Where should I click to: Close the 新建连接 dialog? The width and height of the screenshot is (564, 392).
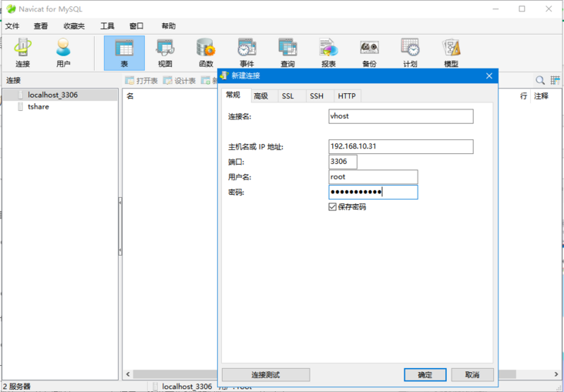point(489,76)
